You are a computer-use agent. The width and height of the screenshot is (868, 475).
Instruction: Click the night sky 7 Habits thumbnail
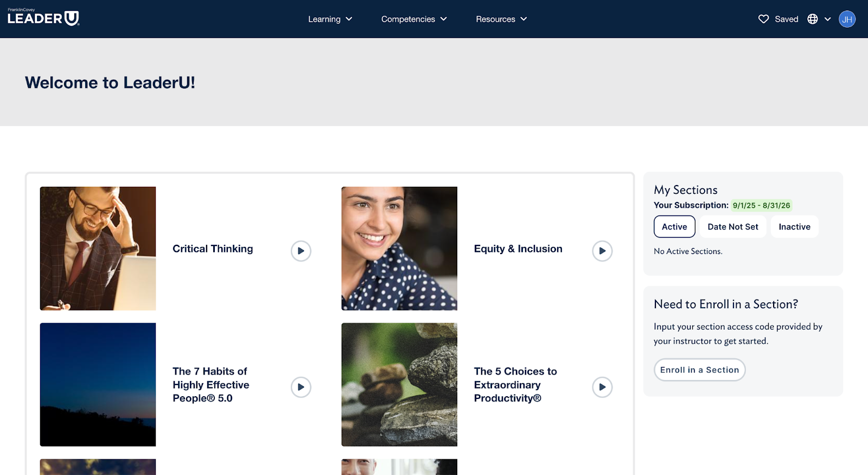[x=98, y=384]
